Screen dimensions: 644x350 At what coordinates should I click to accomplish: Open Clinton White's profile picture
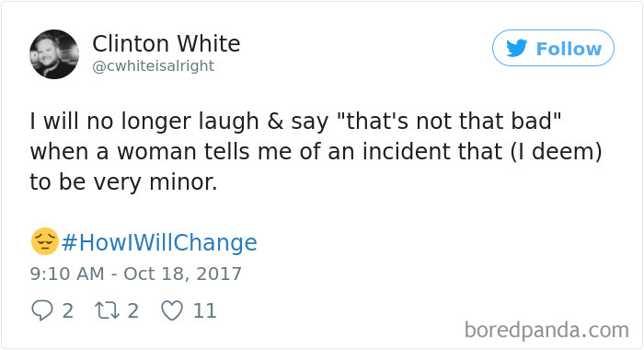pos(54,54)
